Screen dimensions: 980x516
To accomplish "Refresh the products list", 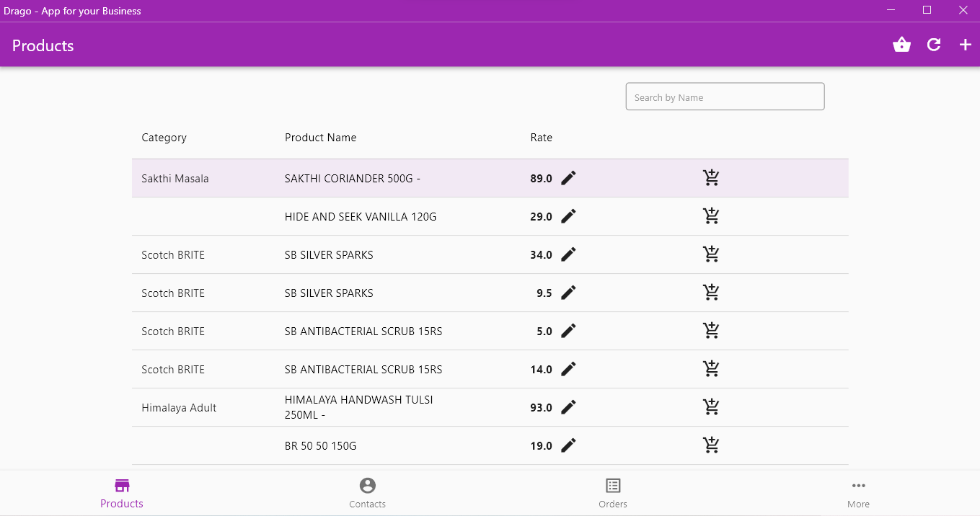I will (x=934, y=45).
